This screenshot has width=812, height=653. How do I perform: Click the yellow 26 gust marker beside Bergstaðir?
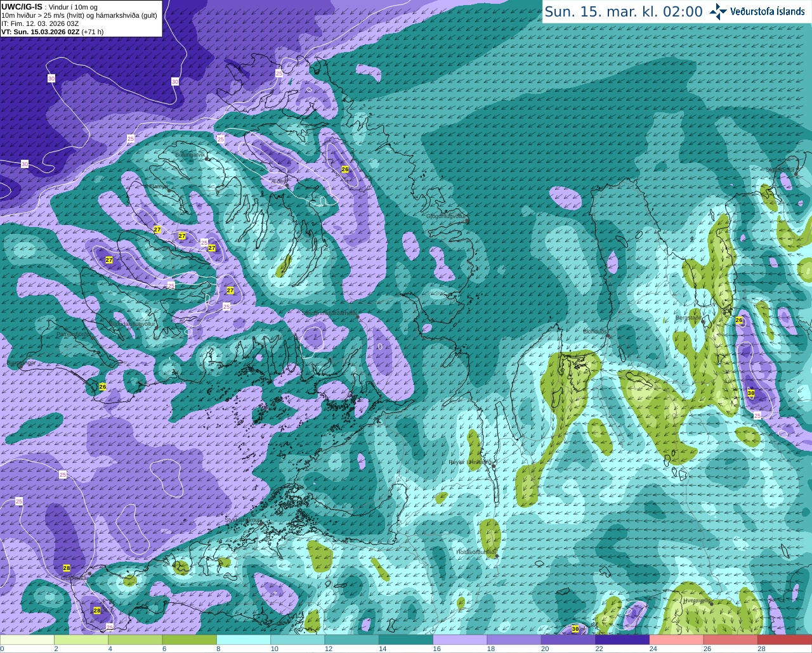[739, 321]
